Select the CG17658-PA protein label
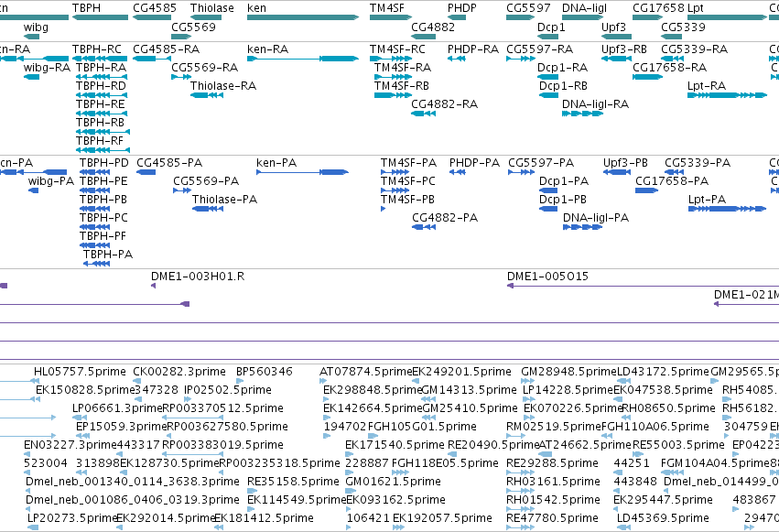This screenshot has height=532, width=779. click(672, 181)
